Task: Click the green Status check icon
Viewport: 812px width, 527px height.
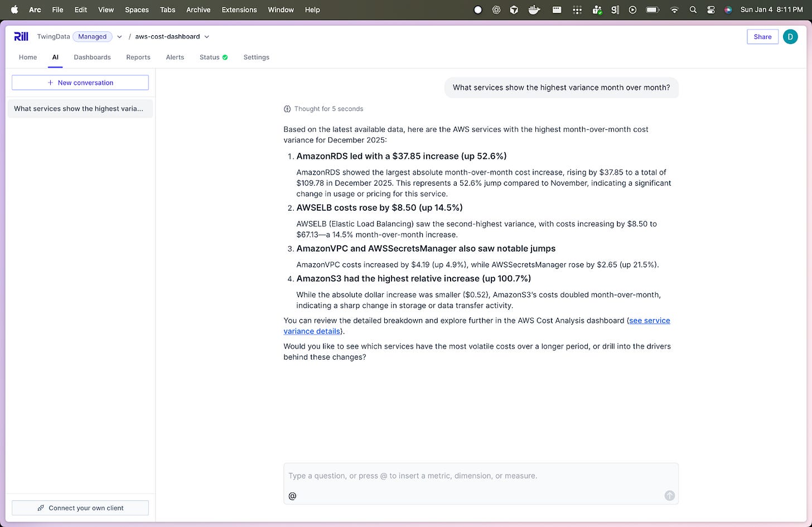Action: tap(225, 57)
